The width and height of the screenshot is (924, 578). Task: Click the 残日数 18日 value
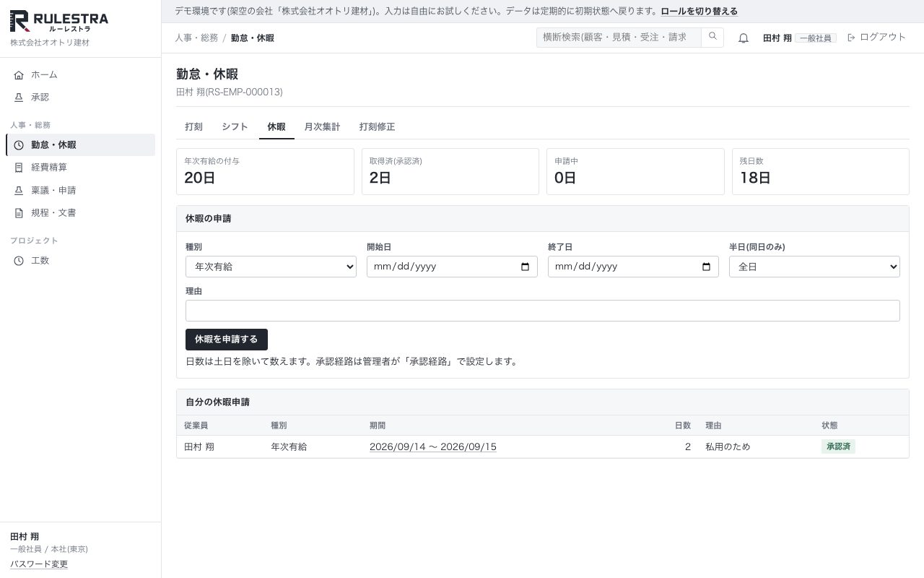click(755, 178)
